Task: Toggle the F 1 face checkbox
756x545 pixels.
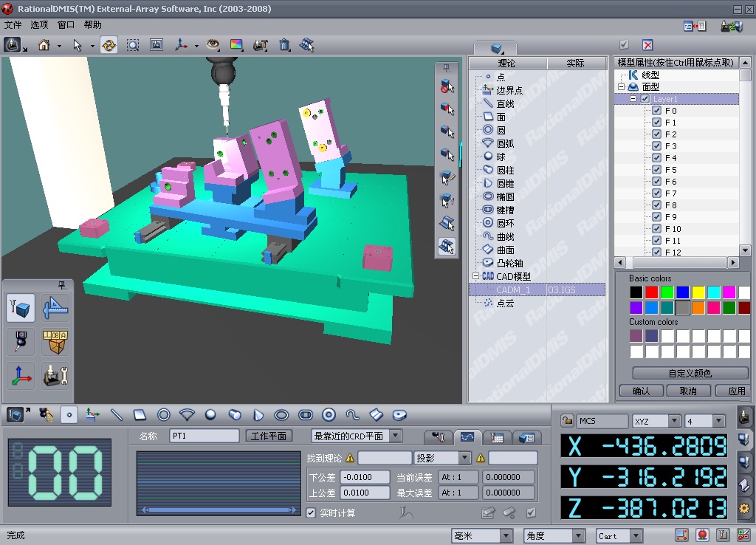Action: coord(656,123)
